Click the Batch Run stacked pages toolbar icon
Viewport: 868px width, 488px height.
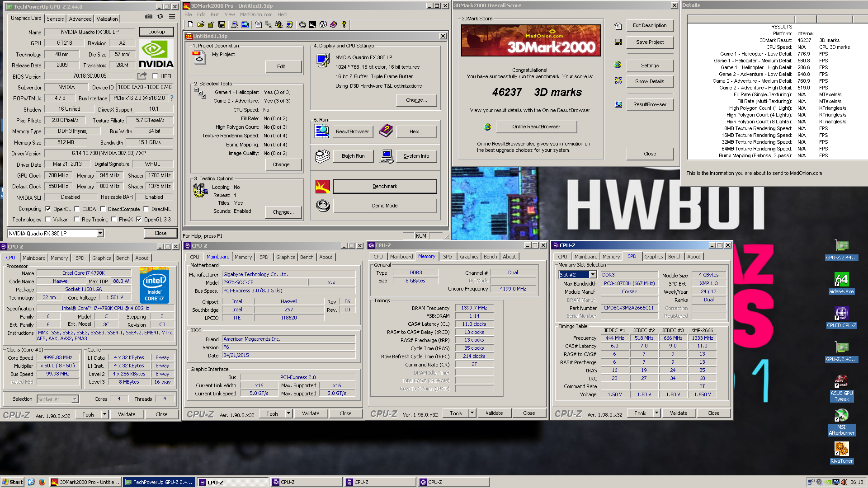coord(323,24)
